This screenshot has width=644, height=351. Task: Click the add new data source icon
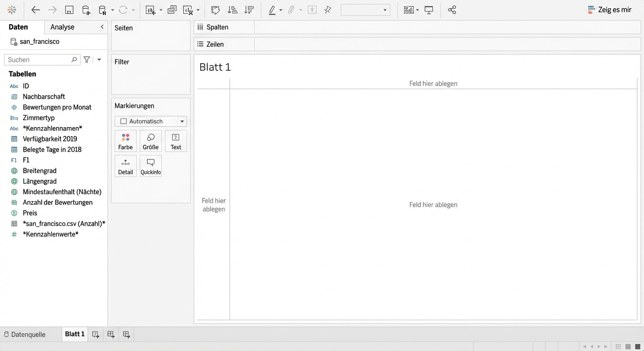click(86, 10)
